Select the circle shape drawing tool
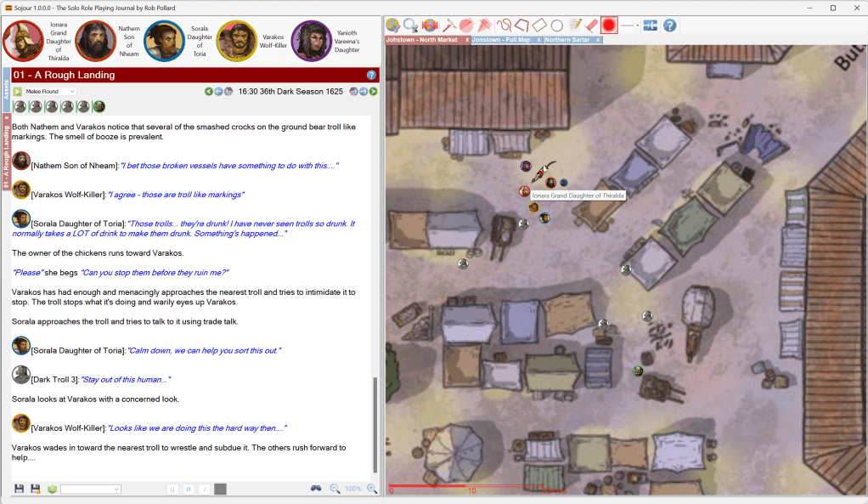 pyautogui.click(x=556, y=25)
